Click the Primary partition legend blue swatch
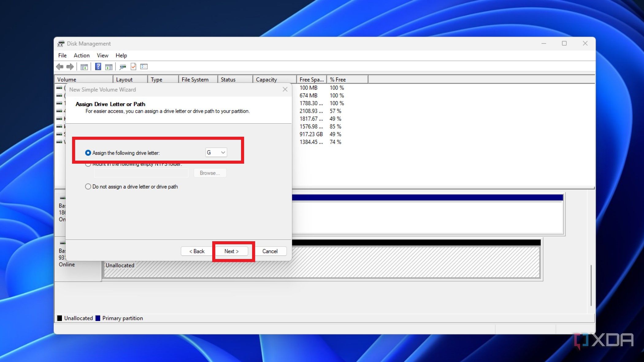 [x=98, y=318]
